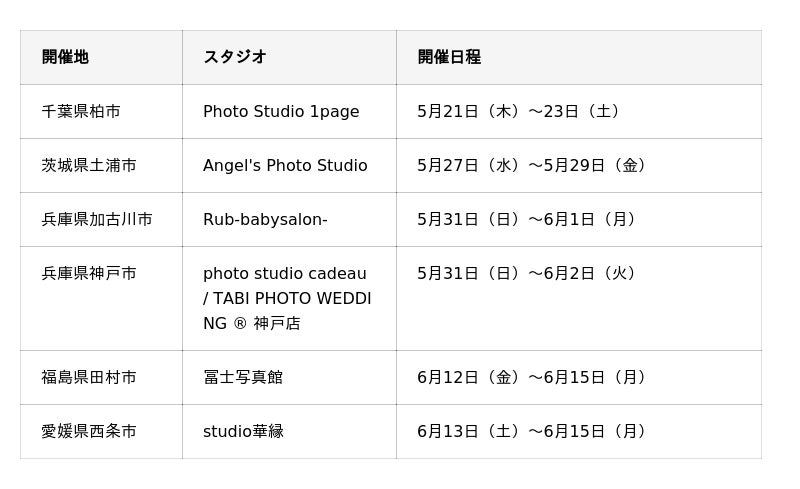Screen dimensions: 800x489
Task: Click the 6月12日(金)〜6月15日(月) date cell
Action: click(x=534, y=377)
